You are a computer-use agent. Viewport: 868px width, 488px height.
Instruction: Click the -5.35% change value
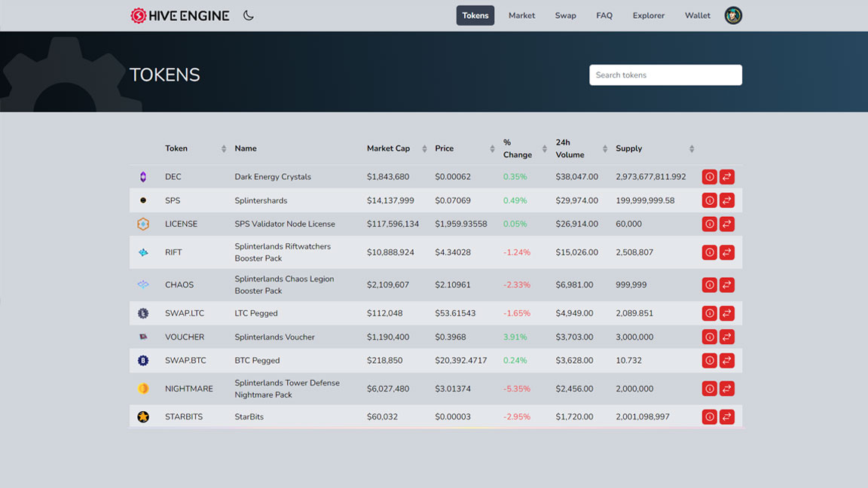pyautogui.click(x=516, y=389)
